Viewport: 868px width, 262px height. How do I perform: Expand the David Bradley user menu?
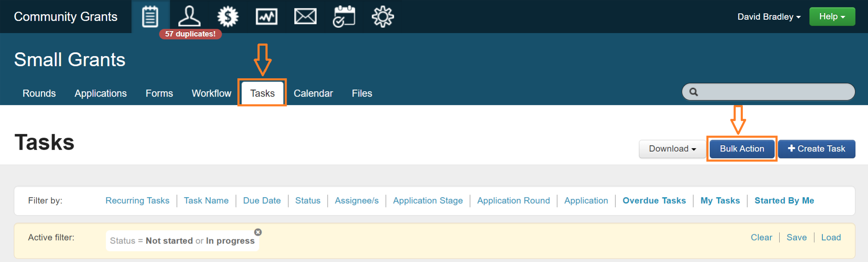pos(769,17)
